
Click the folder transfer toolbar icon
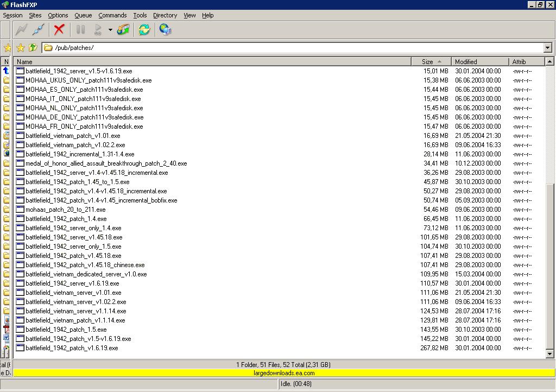tap(123, 29)
